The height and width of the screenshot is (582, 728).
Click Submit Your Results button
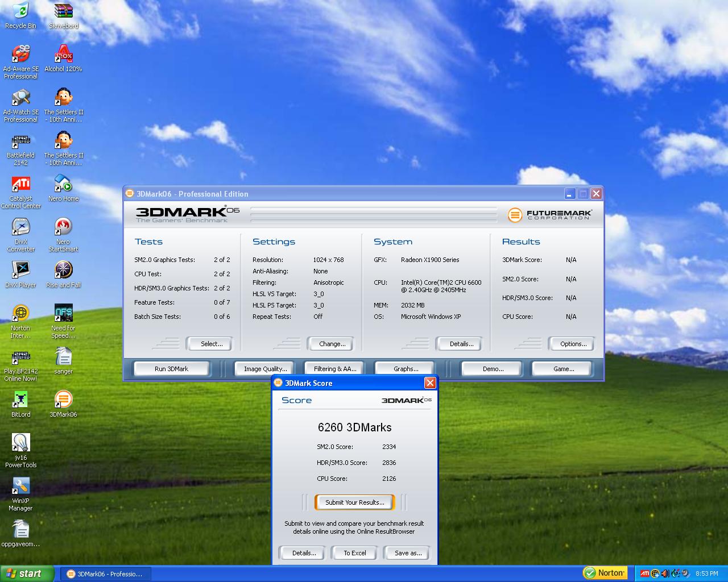click(354, 502)
